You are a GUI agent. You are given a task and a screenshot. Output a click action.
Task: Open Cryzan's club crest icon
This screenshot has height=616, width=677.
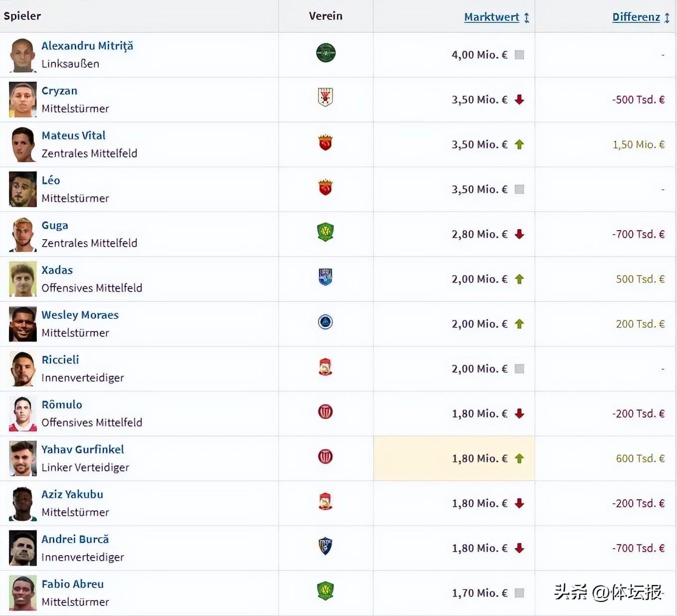326,97
